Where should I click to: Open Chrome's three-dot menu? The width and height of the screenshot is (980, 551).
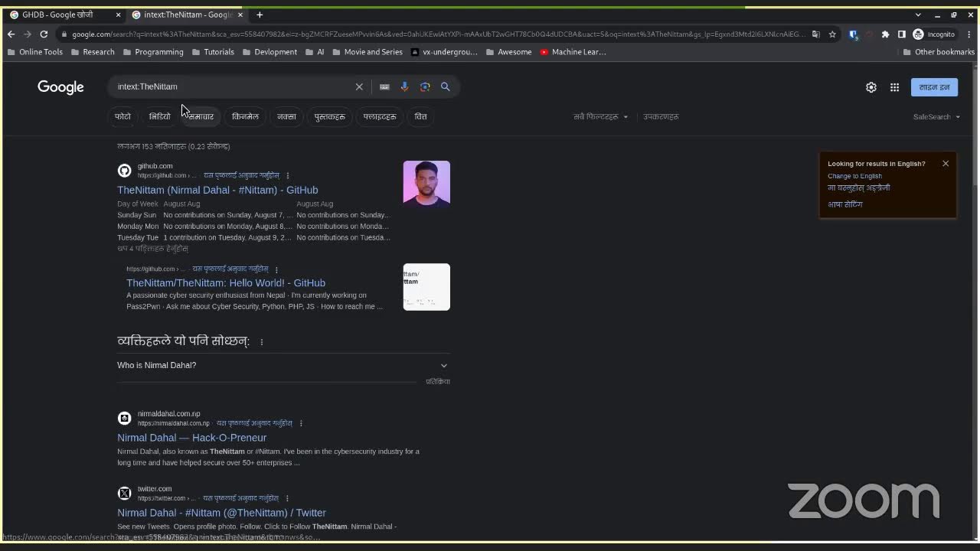pyautogui.click(x=969, y=34)
